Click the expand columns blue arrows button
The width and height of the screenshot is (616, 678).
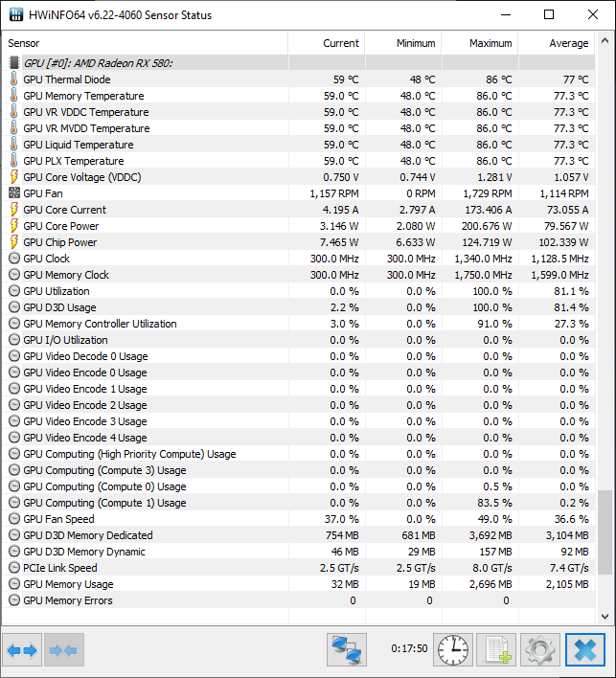(x=22, y=650)
